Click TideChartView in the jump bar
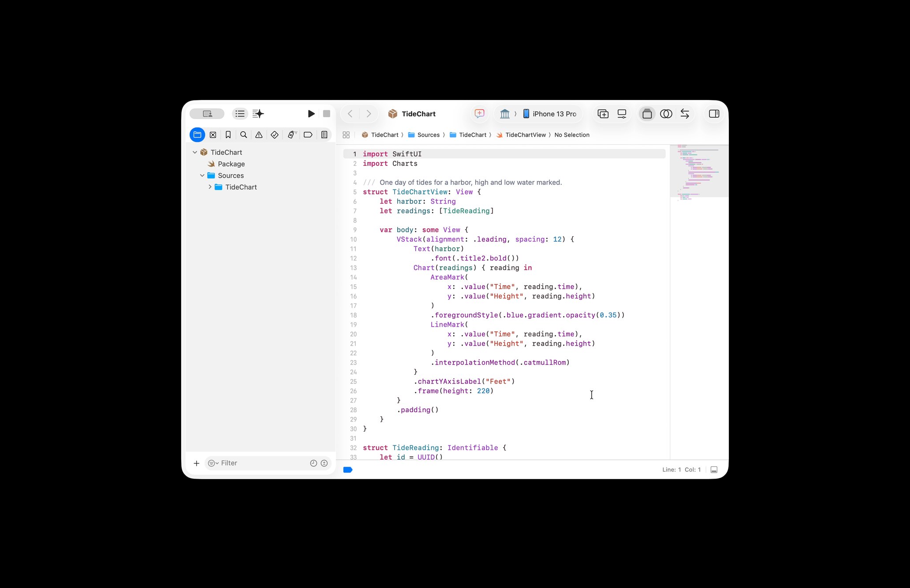Viewport: 910px width, 588px height. point(521,135)
